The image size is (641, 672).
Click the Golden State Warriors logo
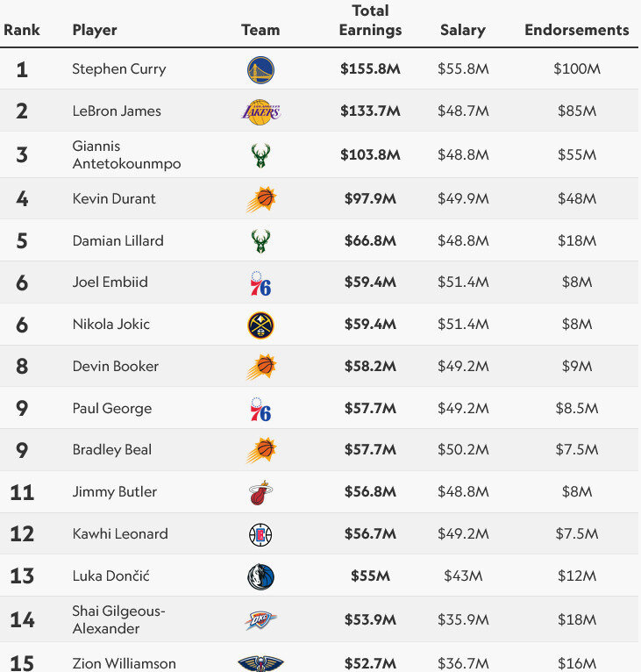tap(260, 69)
